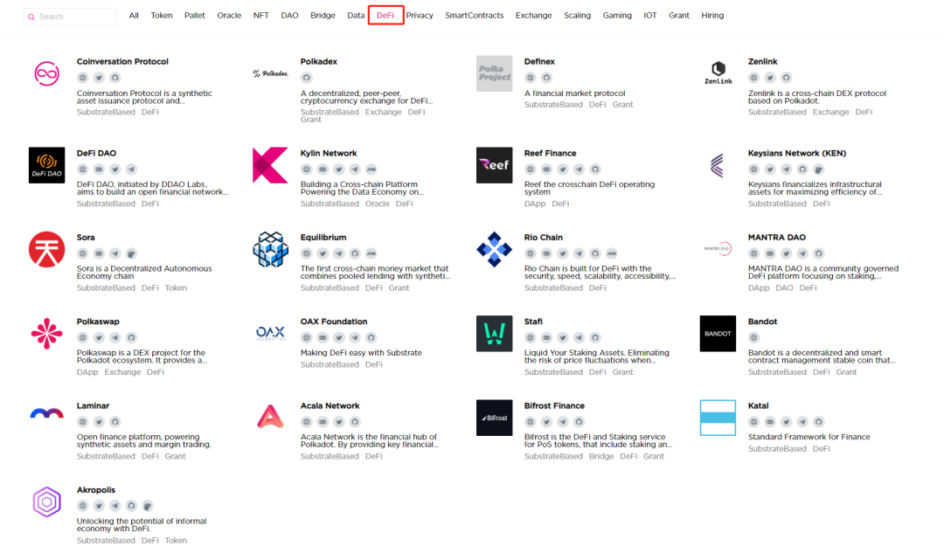Open Reef Finance's email icon

tap(546, 169)
